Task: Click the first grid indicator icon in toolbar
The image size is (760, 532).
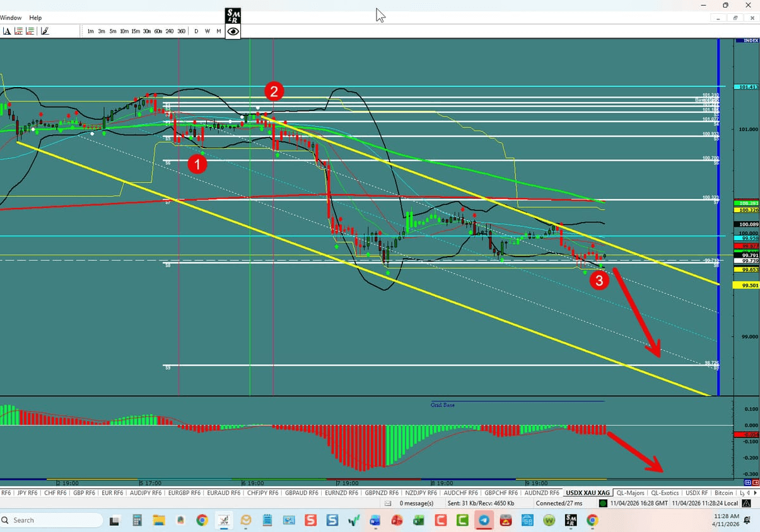Action: pos(18,30)
